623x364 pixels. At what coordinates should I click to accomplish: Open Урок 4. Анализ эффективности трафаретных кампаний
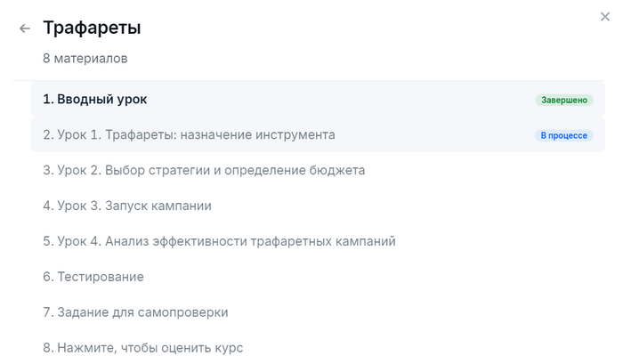(219, 241)
